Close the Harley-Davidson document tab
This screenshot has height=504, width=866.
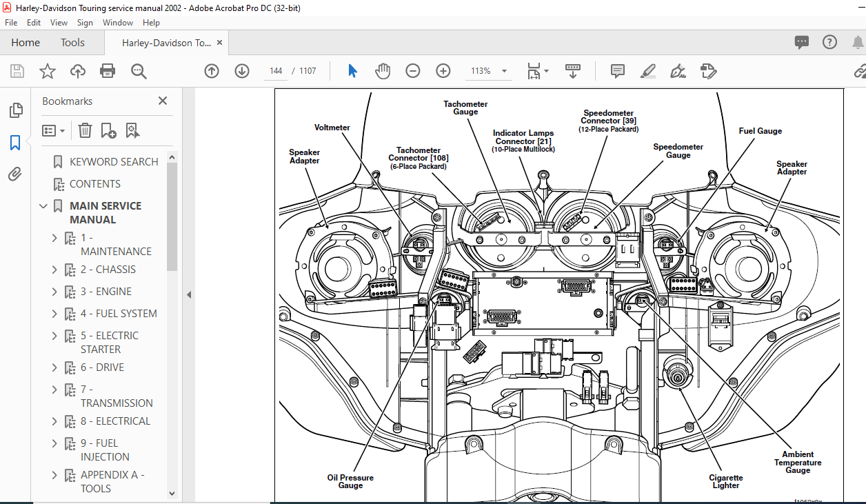[x=220, y=42]
